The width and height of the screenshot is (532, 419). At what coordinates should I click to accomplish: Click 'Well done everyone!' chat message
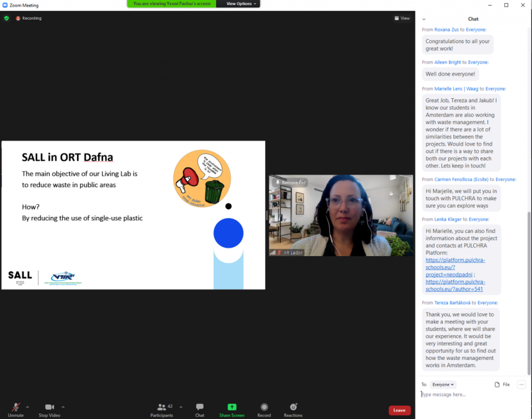click(450, 74)
